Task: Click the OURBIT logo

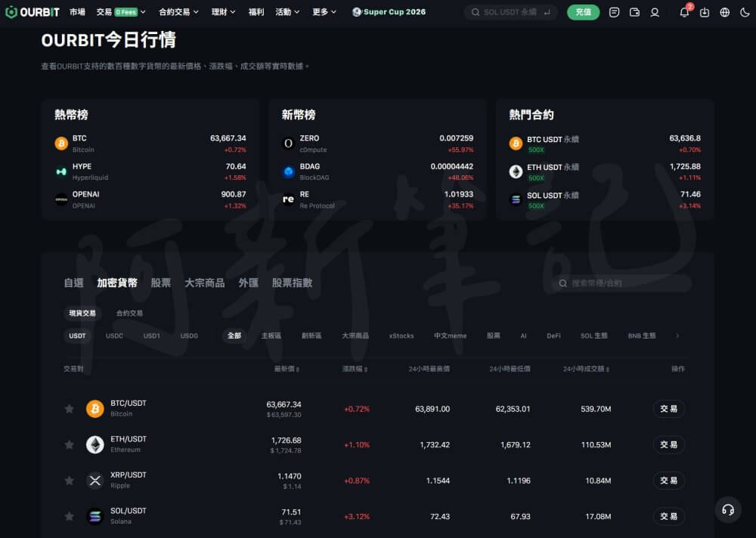Action: click(x=33, y=12)
